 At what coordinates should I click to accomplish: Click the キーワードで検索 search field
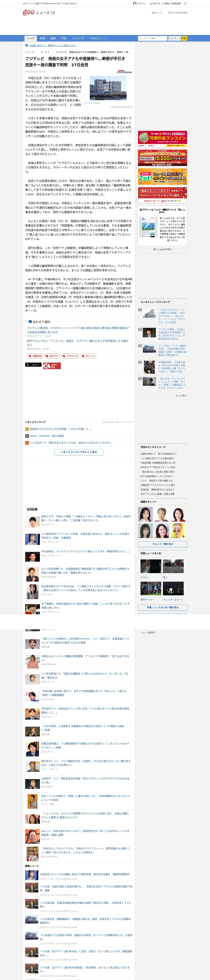point(152,38)
